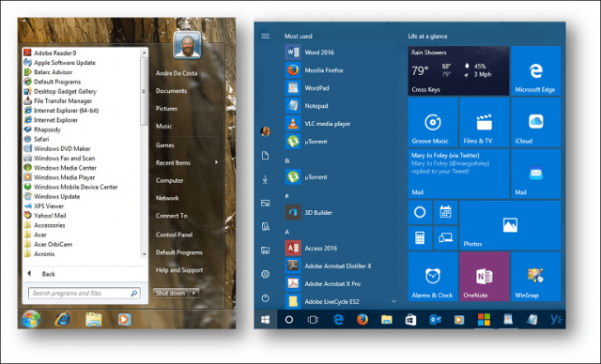
Task: Open File Explorer on Windows 10 taskbar
Action: 386,319
